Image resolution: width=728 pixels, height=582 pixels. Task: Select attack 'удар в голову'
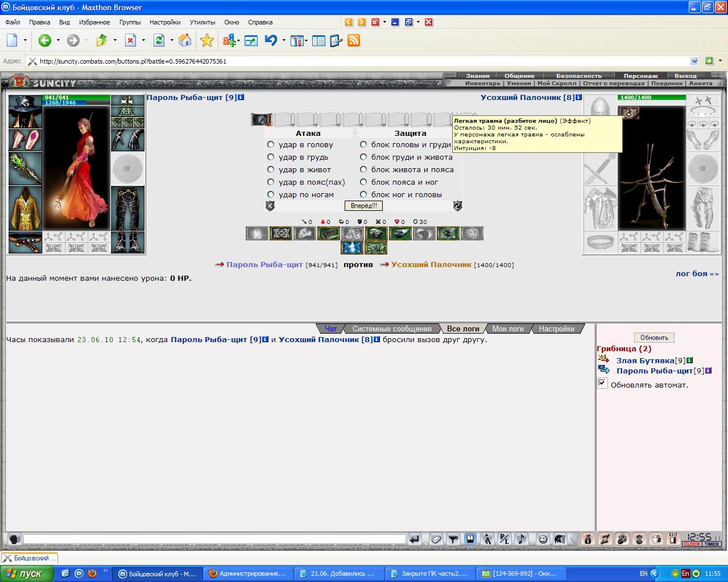(271, 144)
